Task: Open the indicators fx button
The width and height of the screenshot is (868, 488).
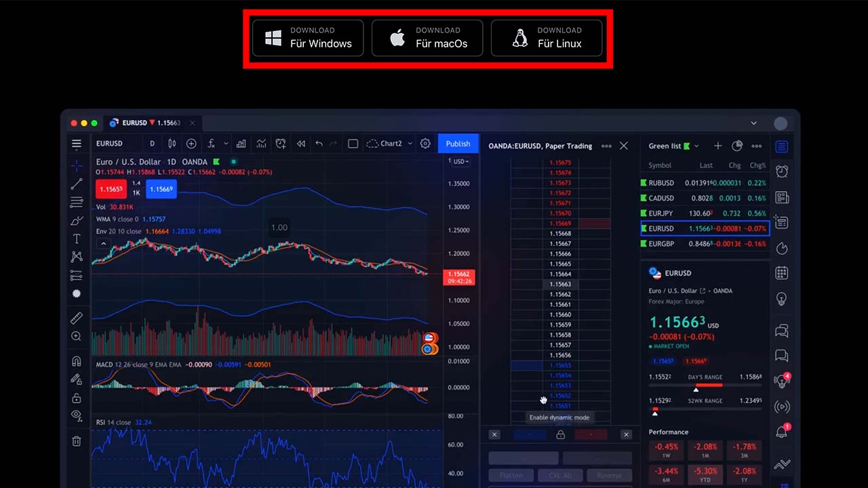Action: click(212, 144)
